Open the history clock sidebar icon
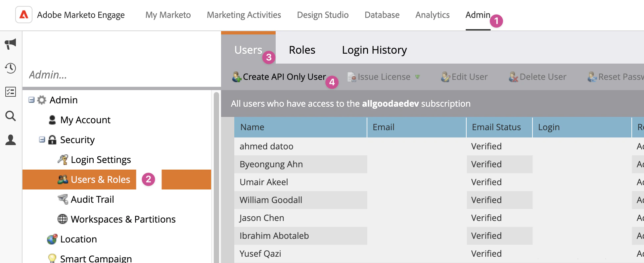Viewport: 644px width, 263px height. (11, 68)
